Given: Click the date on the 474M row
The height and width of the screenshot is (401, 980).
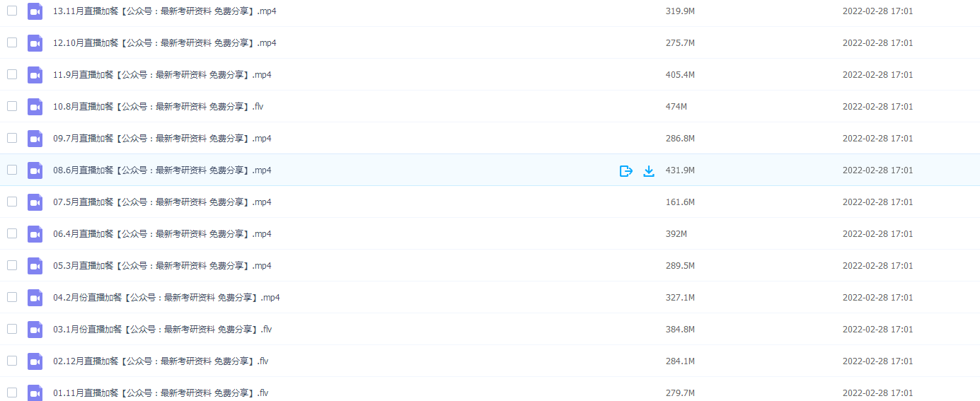Looking at the screenshot, I should click(x=877, y=107).
